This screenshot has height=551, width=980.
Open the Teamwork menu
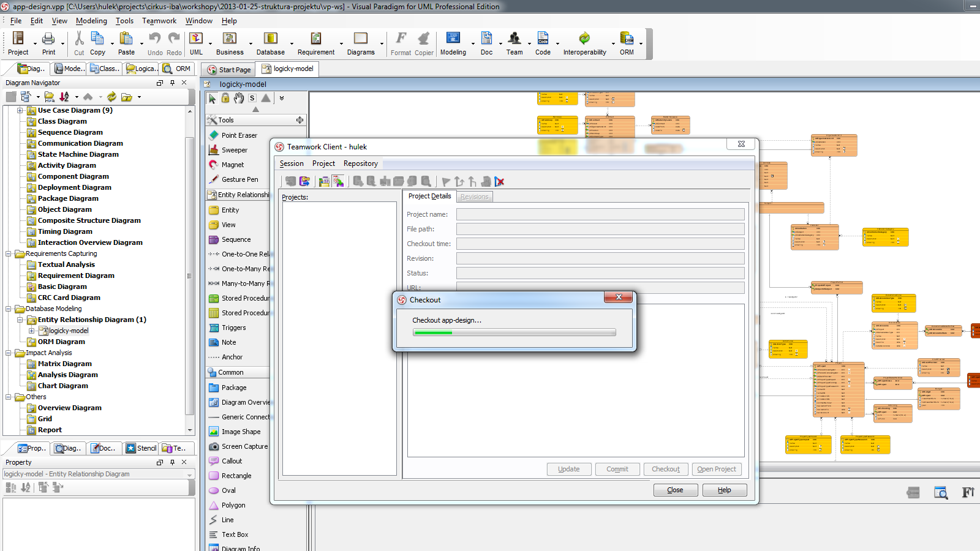(x=159, y=21)
